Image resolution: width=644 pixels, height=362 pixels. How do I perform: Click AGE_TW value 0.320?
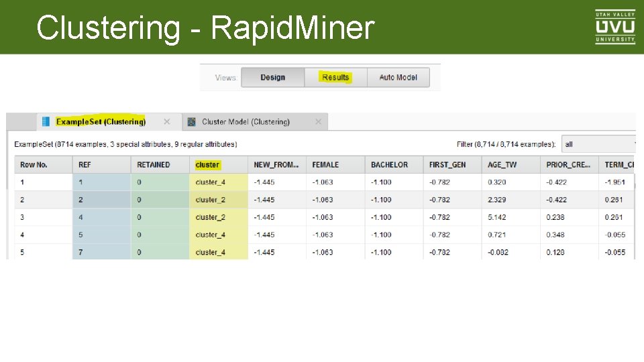coord(497,182)
